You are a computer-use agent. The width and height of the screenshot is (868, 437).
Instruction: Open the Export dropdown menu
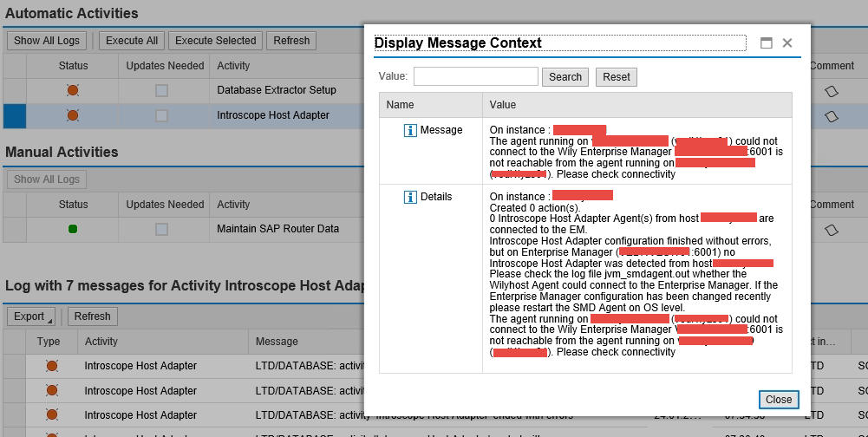point(31,316)
